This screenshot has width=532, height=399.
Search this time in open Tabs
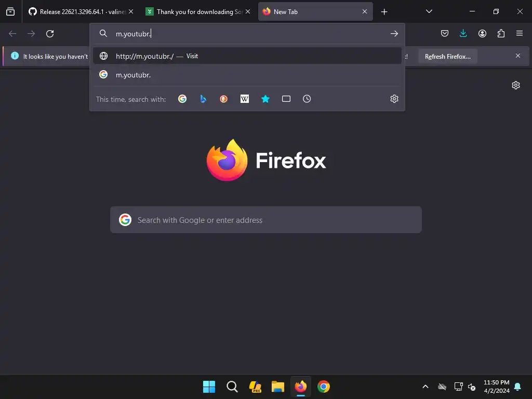pyautogui.click(x=286, y=99)
